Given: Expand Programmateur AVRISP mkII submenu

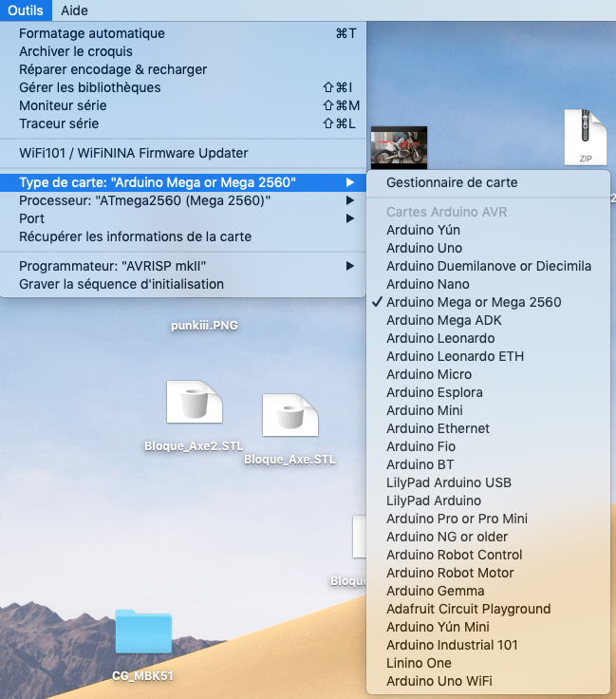Looking at the screenshot, I should coord(183,266).
